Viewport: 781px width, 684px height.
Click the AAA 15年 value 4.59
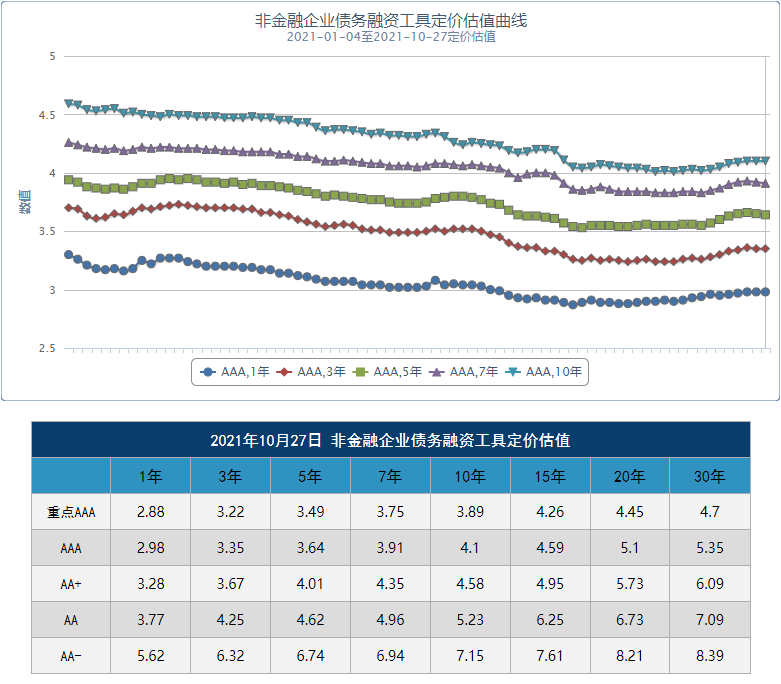(x=550, y=547)
